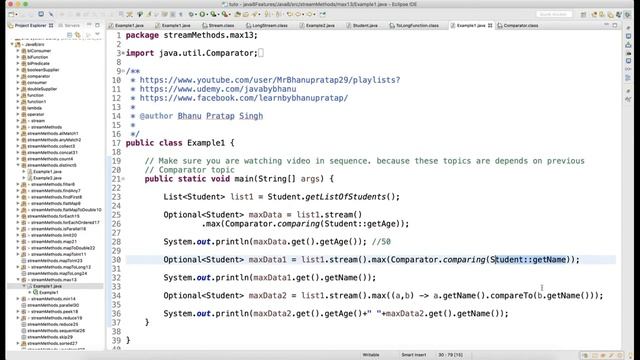Screen dimensions: 640x360
Task: Click the Writable status bar entry
Action: tap(371, 355)
